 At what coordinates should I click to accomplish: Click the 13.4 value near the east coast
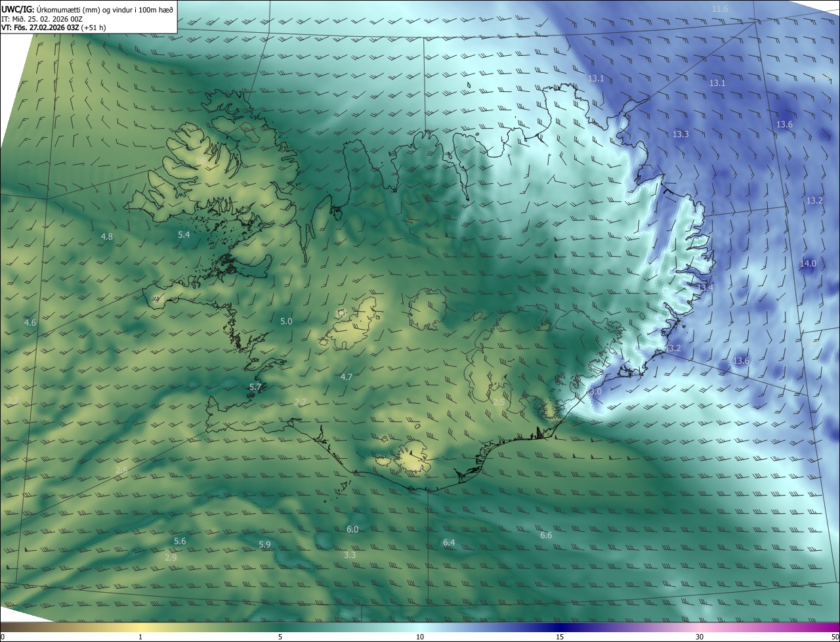(x=705, y=288)
